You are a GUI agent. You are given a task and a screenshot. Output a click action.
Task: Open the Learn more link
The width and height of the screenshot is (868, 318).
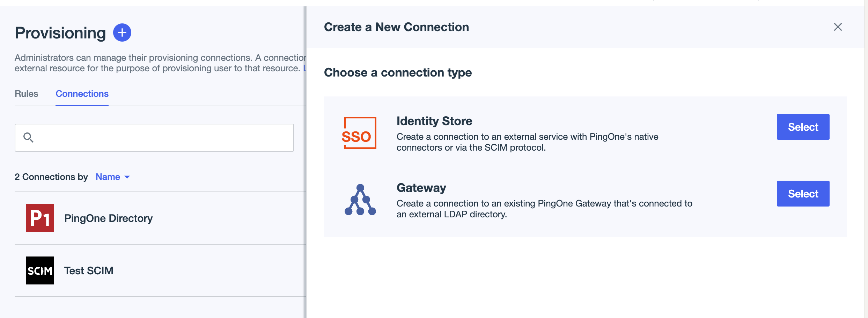coord(306,68)
